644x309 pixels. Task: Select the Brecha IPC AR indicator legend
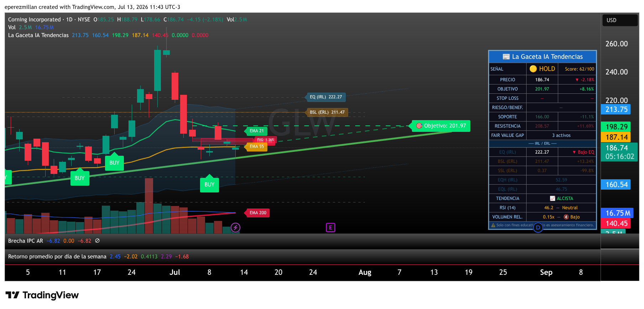pyautogui.click(x=26, y=241)
